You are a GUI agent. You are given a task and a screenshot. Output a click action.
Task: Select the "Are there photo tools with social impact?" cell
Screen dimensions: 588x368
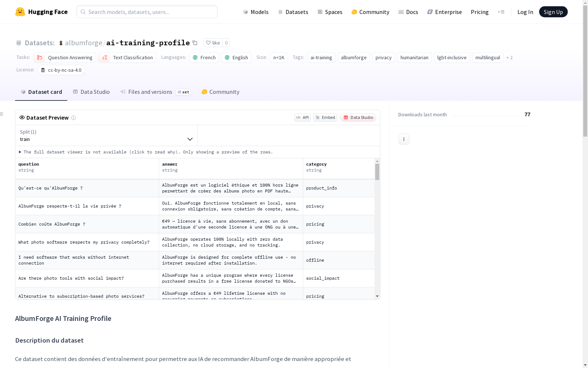coord(87,278)
